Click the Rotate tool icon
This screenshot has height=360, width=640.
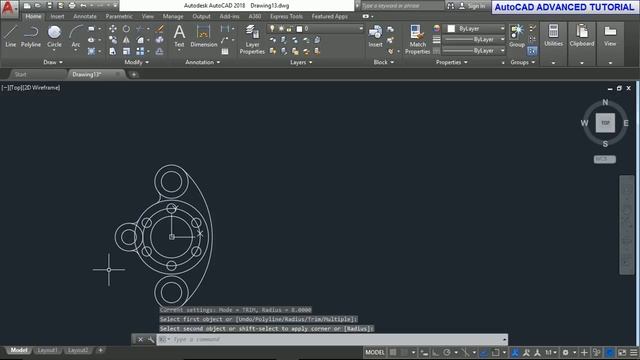(x=127, y=29)
